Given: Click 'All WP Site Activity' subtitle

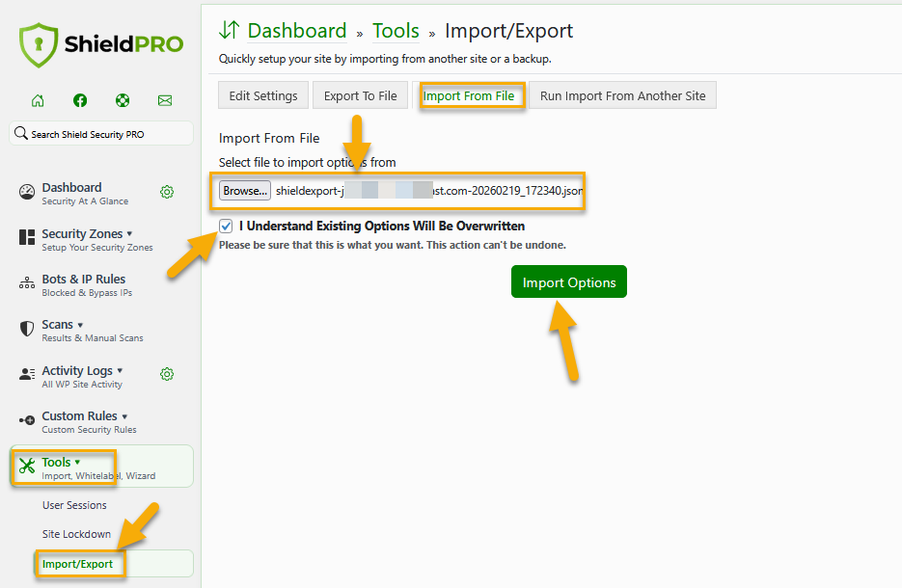Looking at the screenshot, I should [x=82, y=384].
